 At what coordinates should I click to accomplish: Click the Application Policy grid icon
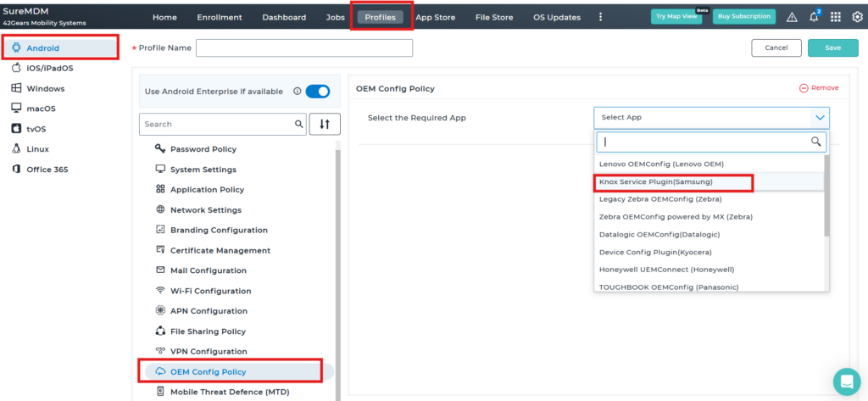(x=160, y=189)
